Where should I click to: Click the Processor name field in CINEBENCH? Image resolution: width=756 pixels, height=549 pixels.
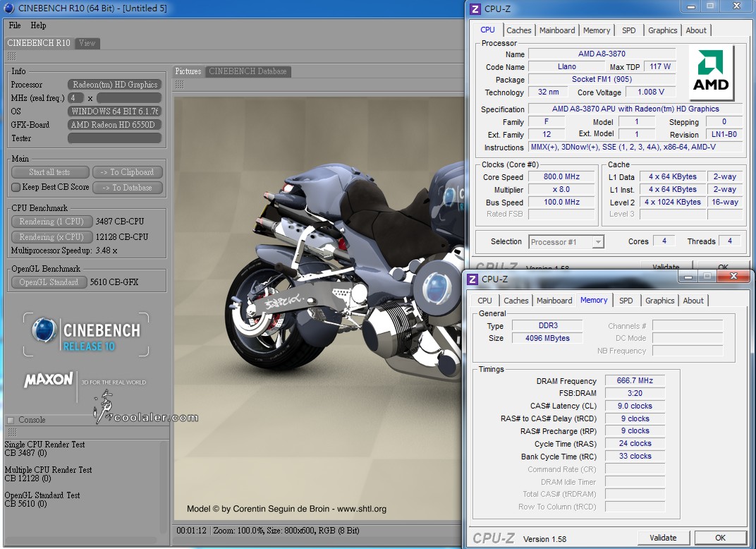pos(114,85)
